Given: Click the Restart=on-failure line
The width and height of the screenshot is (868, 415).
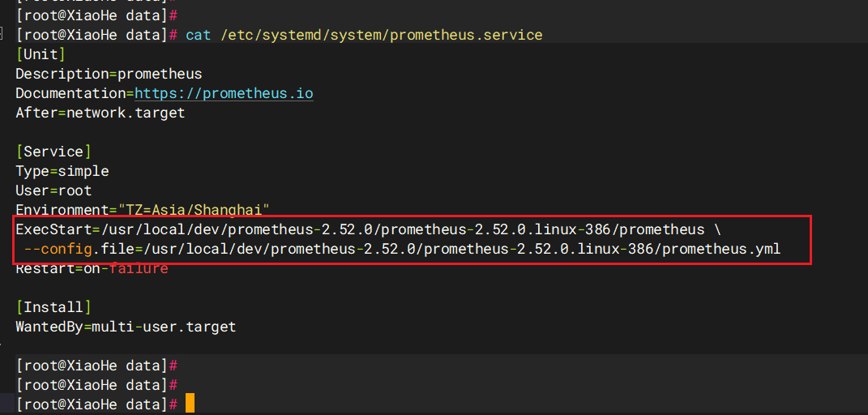Looking at the screenshot, I should click(92, 269).
